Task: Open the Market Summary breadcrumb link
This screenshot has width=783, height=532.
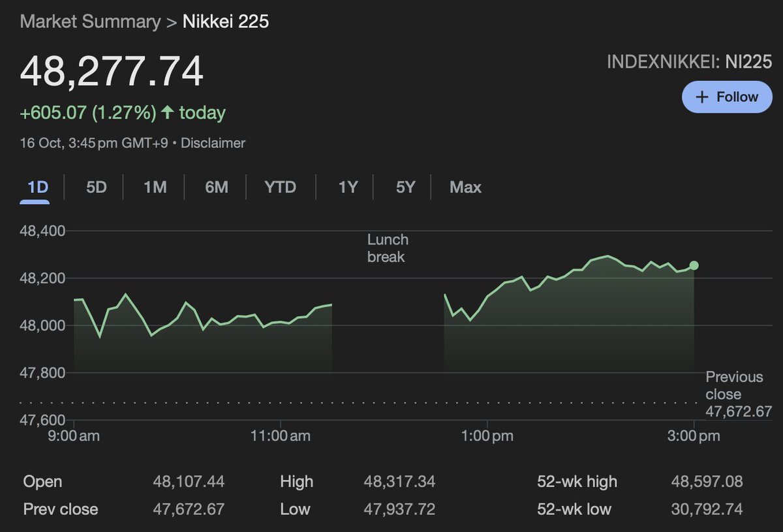Action: (x=90, y=22)
